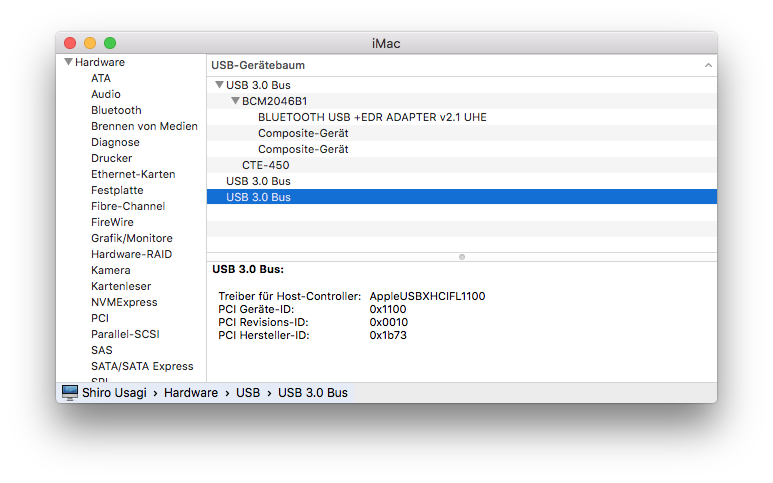Close the iMac window with red button
Image resolution: width=773 pixels, height=483 pixels.
point(70,43)
